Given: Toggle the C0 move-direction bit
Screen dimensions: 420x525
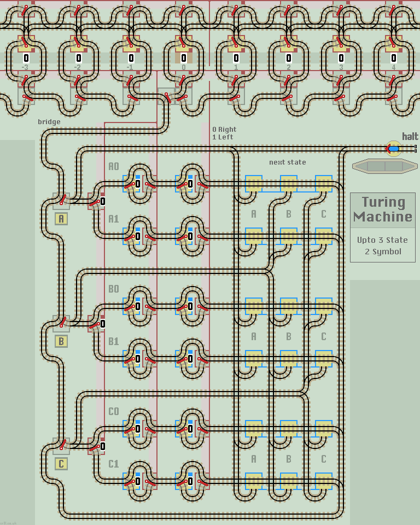Looking at the screenshot, I should pos(190,429).
